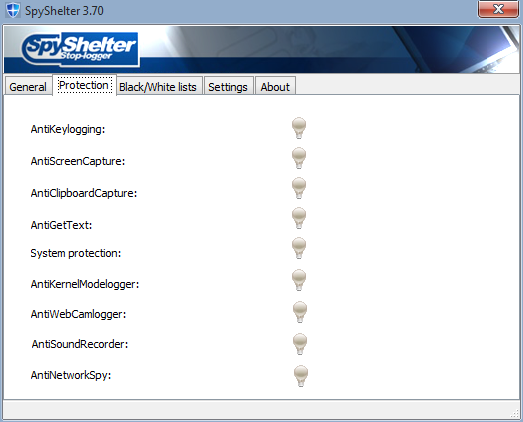The width and height of the screenshot is (523, 422).
Task: Click the shield icon in title bar
Action: [13, 10]
